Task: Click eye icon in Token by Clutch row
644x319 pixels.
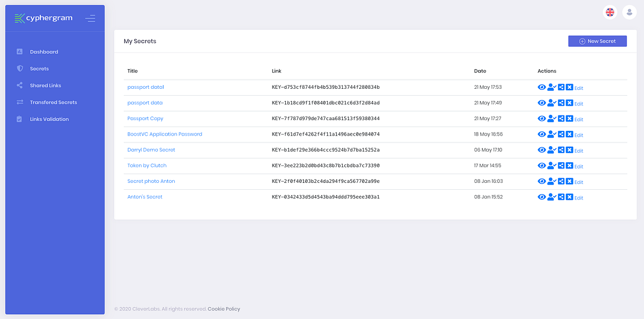Action: [541, 165]
